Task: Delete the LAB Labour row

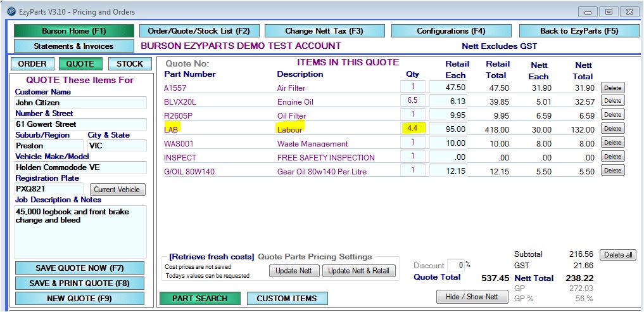Action: [613, 129]
